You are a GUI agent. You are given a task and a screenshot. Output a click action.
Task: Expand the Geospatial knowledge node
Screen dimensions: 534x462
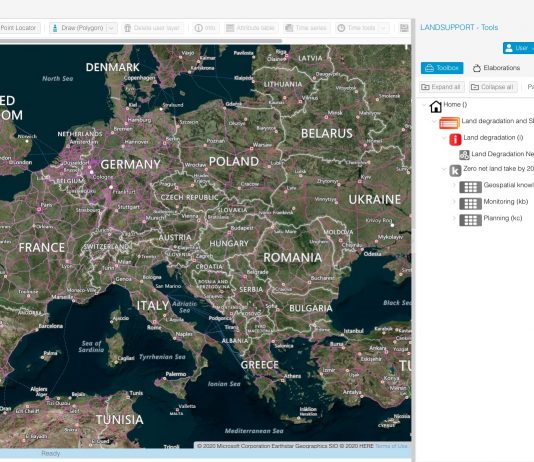click(x=454, y=185)
